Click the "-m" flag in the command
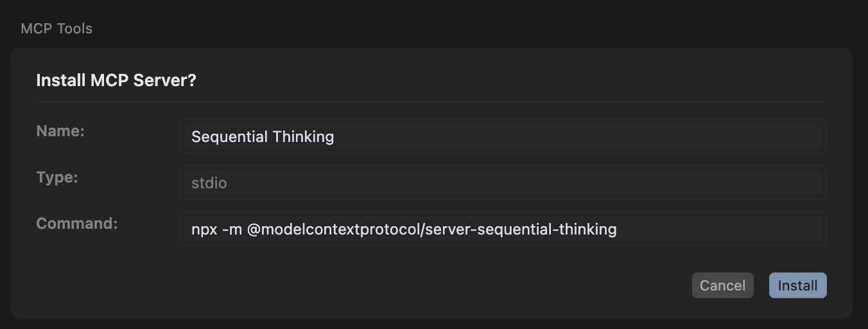The width and height of the screenshot is (868, 329). 232,229
